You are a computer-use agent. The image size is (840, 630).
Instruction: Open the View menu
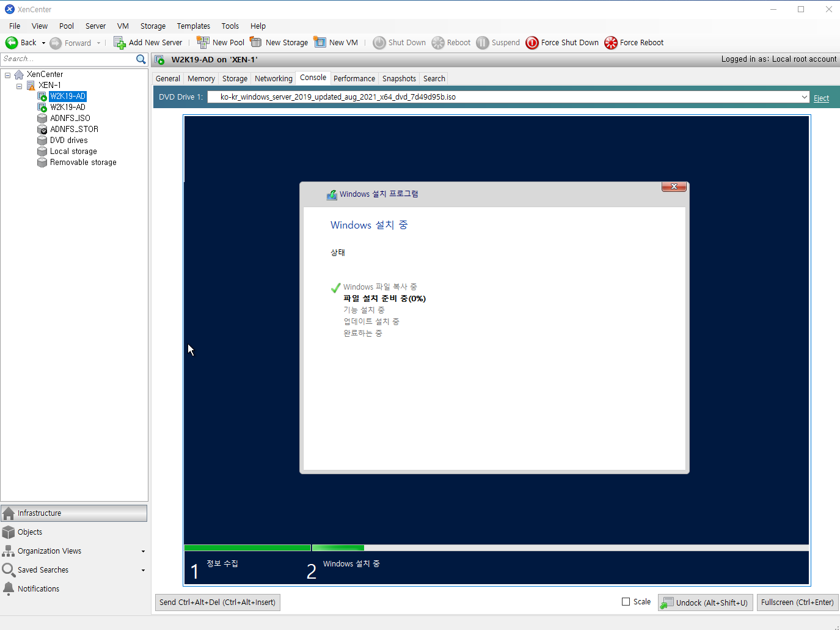(x=40, y=26)
